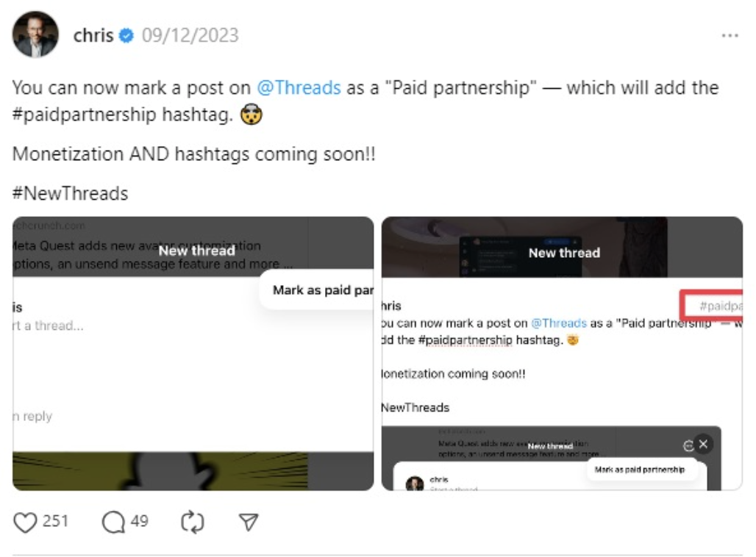756x557 pixels.
Task: Open the three-dot more options menu
Action: pos(730,35)
